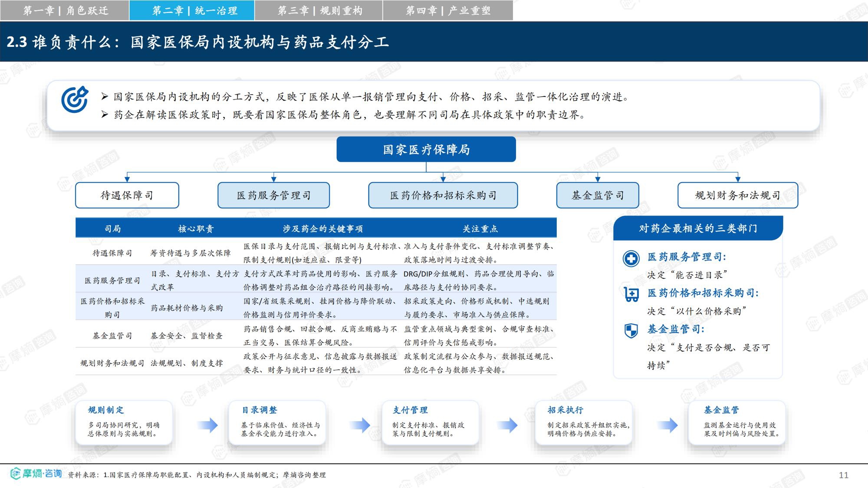Click the 决定"以什么价格采购" text
The width and height of the screenshot is (868, 488).
click(x=697, y=311)
